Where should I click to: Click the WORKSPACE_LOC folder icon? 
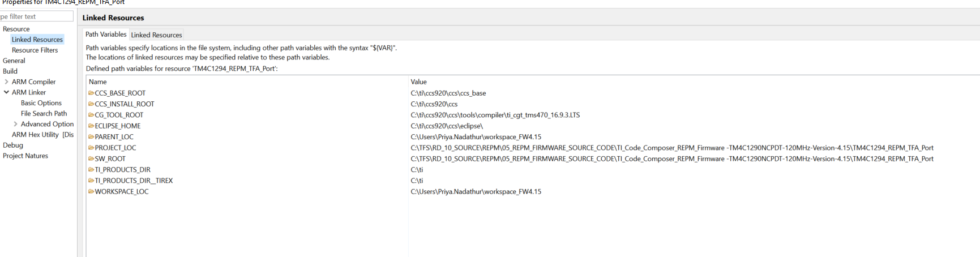tap(91, 191)
